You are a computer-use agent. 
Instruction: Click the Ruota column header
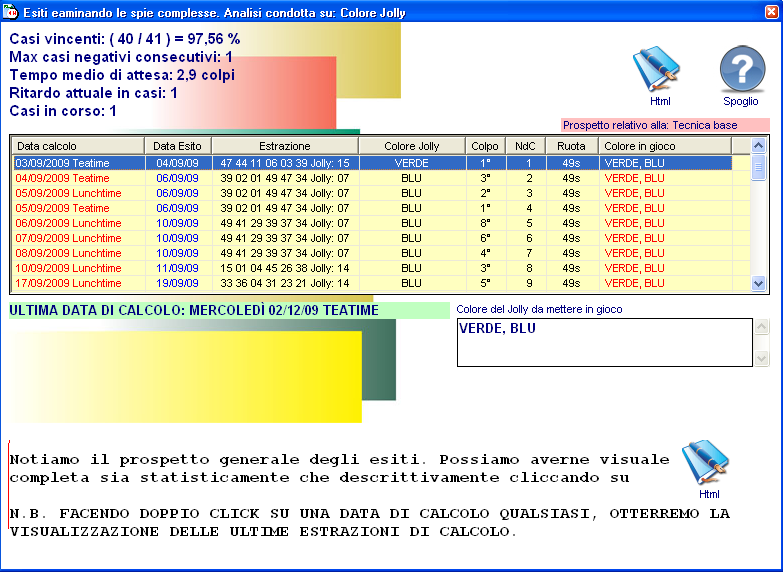click(571, 146)
